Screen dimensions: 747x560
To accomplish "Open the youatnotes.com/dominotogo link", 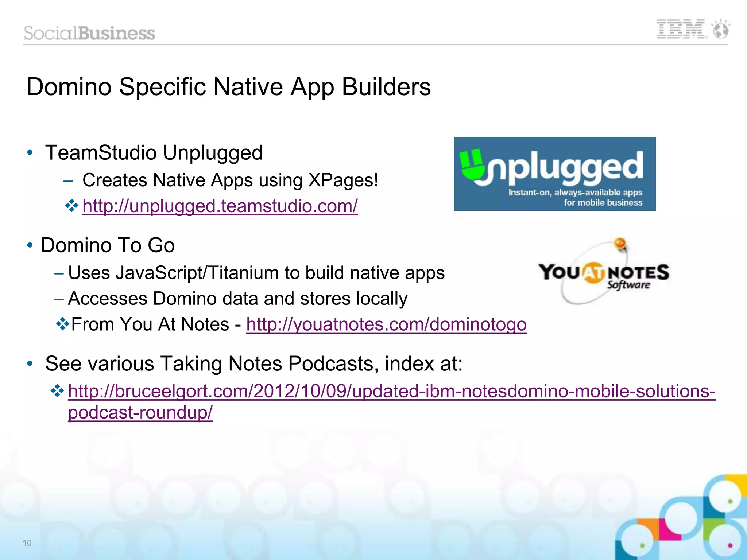I will [x=386, y=324].
